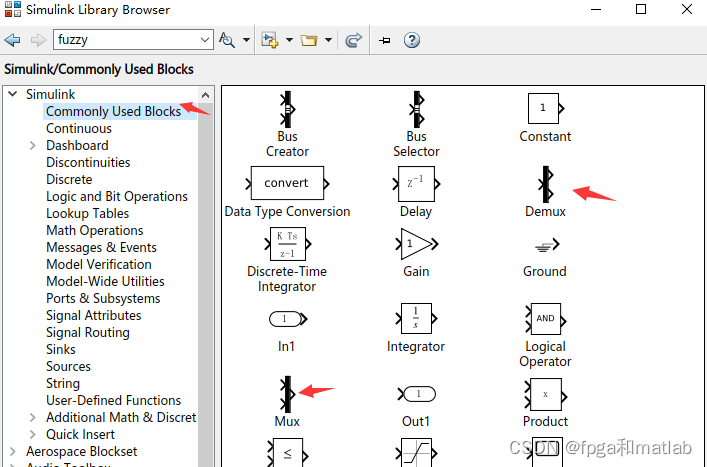Open the help question mark icon
The height and width of the screenshot is (467, 707).
(412, 40)
